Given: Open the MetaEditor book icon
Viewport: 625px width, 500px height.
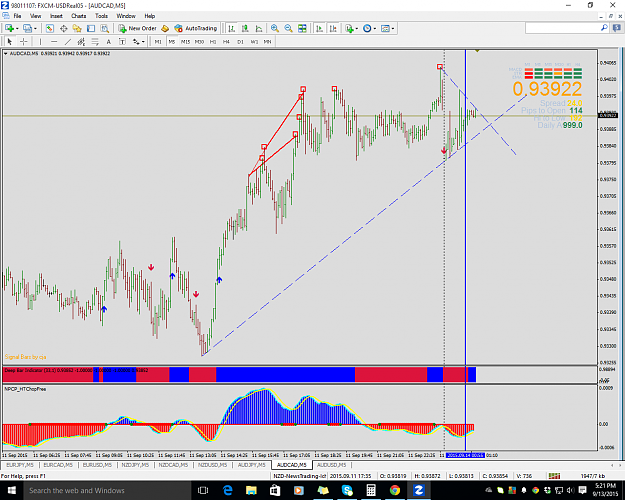Looking at the screenshot, I should pyautogui.click(x=165, y=28).
